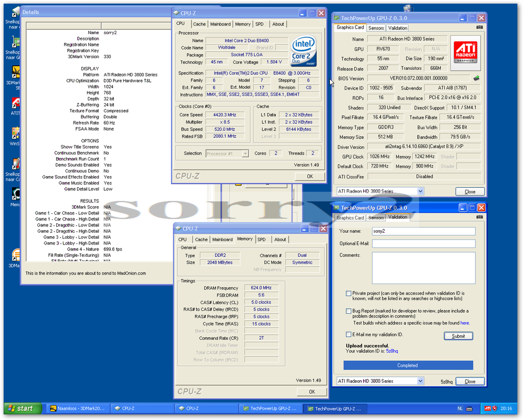Open the Processor #1 Selection dropdown in CPU-Z

coord(245,153)
